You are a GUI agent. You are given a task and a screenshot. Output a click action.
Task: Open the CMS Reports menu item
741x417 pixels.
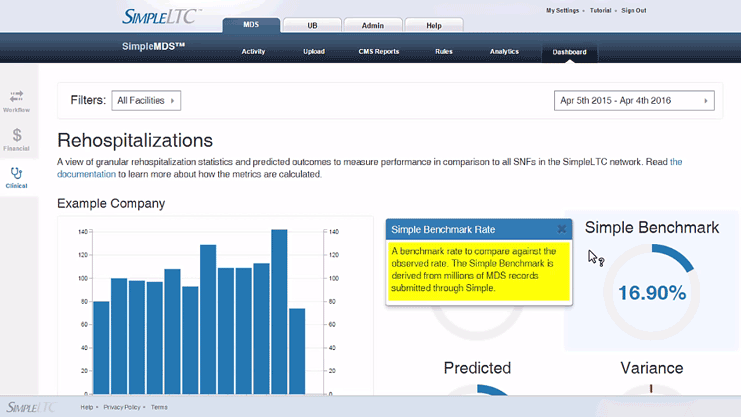click(378, 51)
